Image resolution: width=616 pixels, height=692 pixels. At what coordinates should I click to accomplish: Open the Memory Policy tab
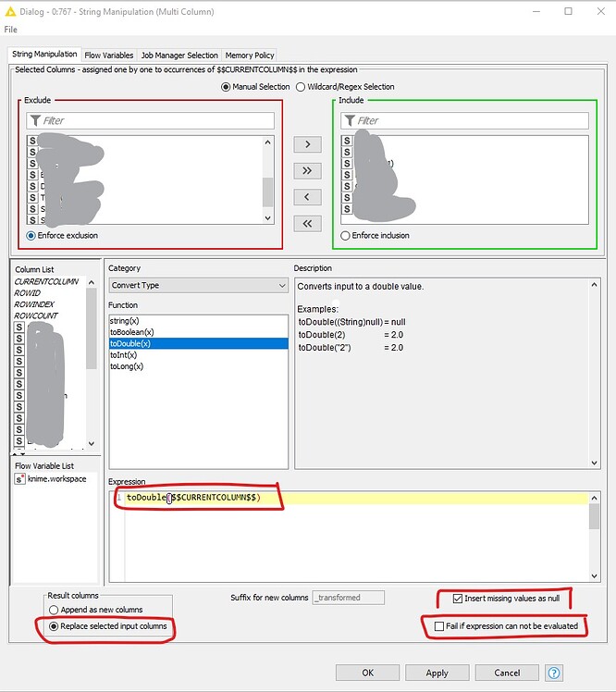click(250, 56)
